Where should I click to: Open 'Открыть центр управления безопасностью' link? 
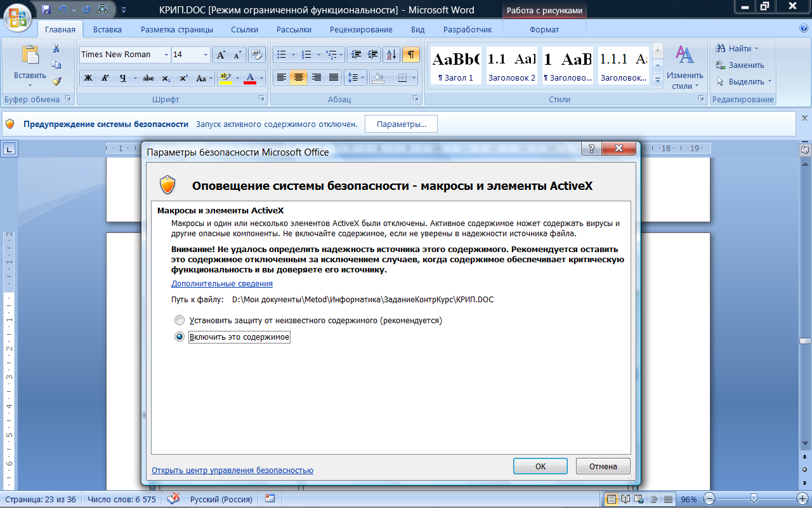point(232,471)
